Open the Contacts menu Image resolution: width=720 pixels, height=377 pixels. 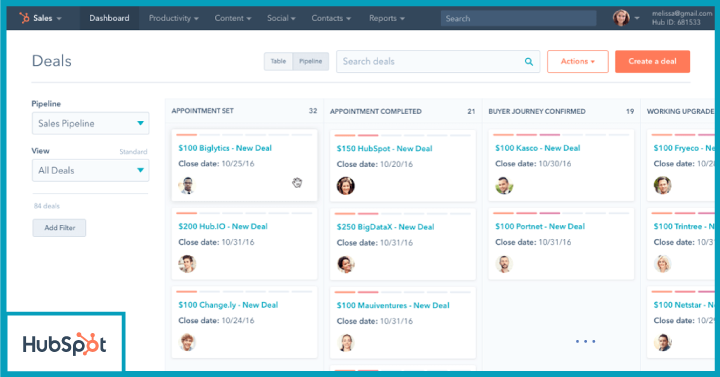pyautogui.click(x=331, y=18)
